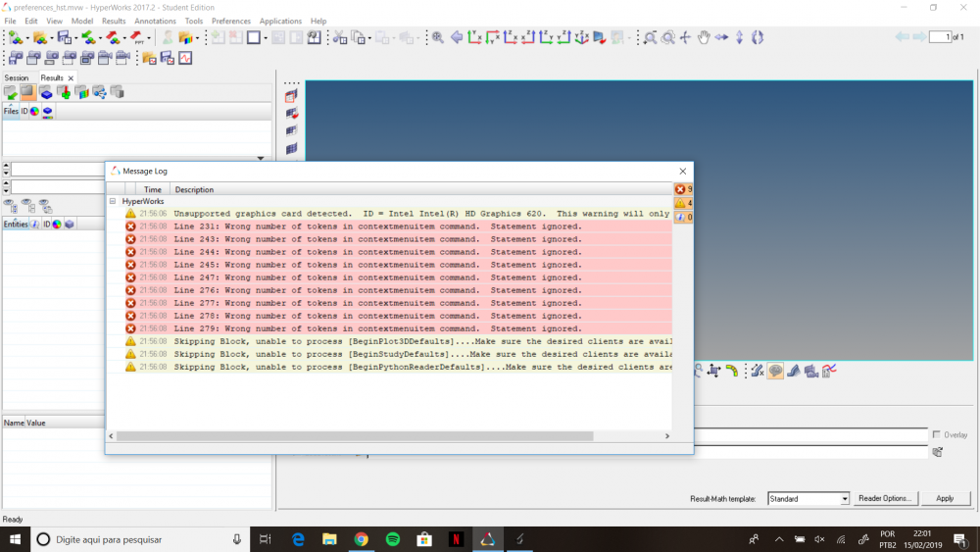Viewport: 980px width, 552px height.
Task: Toggle the Overlay checkbox
Action: point(936,434)
